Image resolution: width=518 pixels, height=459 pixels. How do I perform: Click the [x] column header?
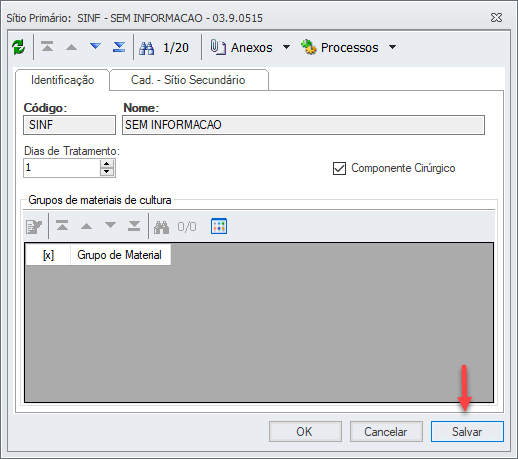(x=48, y=255)
